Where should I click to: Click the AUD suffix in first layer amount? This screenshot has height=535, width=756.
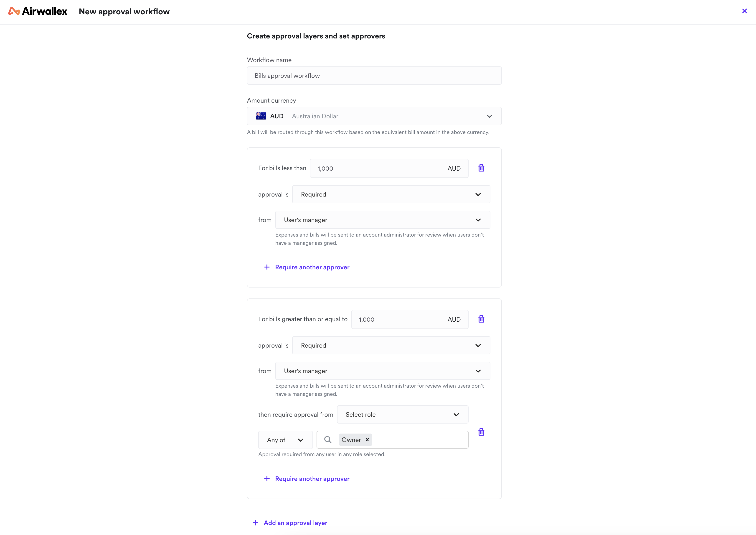coord(454,168)
